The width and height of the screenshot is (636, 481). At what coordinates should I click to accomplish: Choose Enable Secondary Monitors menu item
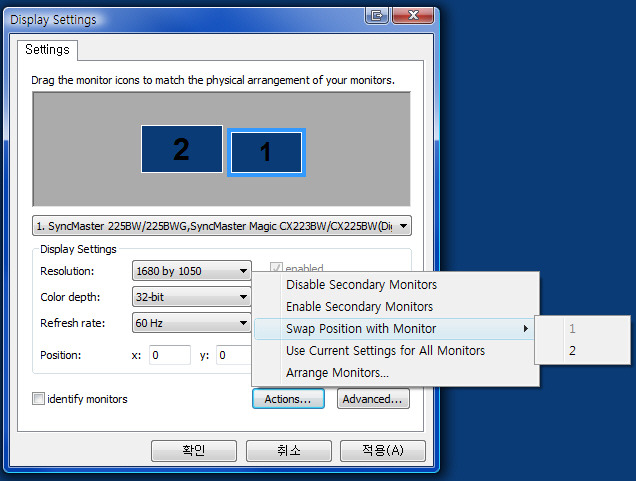click(395, 307)
